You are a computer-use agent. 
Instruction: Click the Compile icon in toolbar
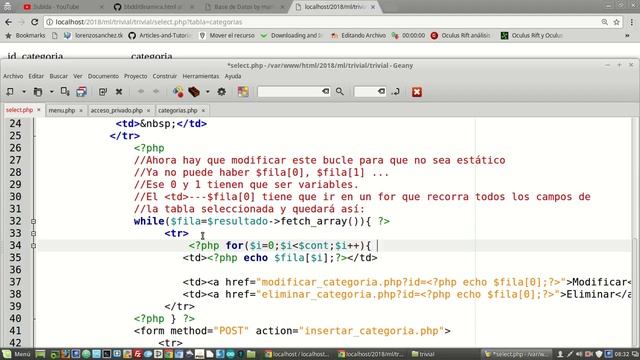[178, 92]
